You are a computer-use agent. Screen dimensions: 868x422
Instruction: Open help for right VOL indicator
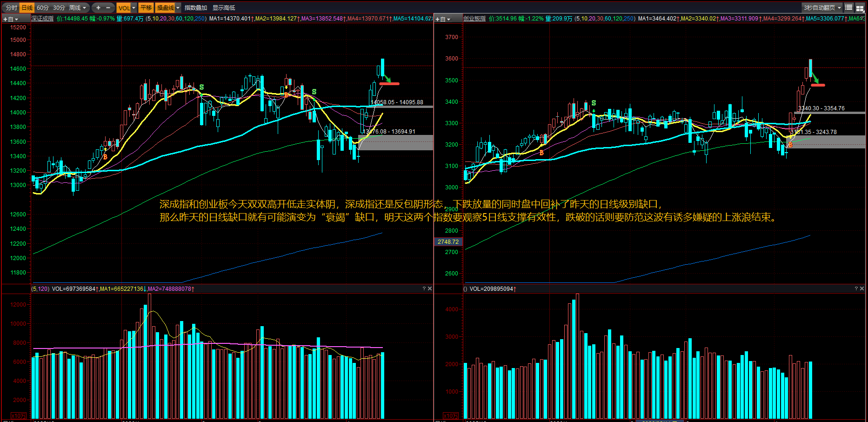(x=856, y=289)
